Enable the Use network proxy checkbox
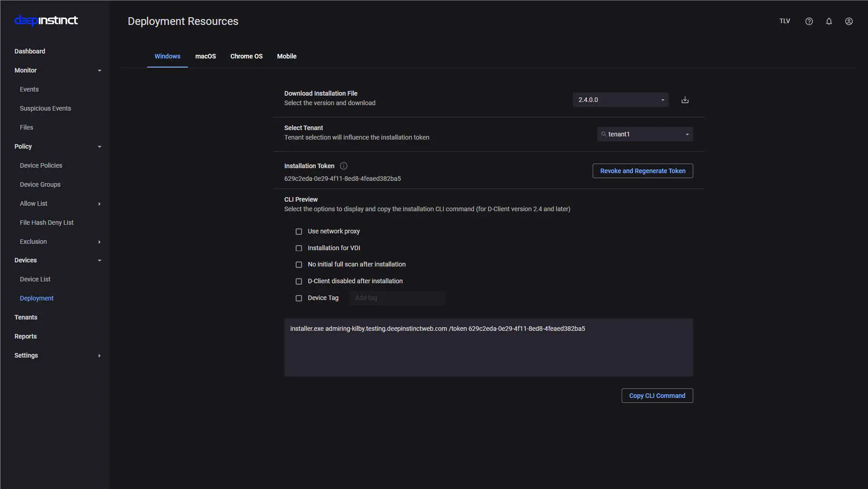868x489 pixels. click(299, 232)
